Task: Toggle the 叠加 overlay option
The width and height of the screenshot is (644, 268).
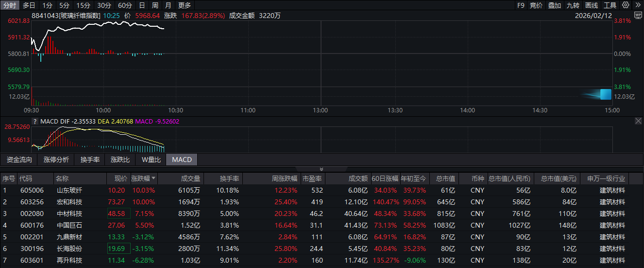Action: pyautogui.click(x=554, y=5)
